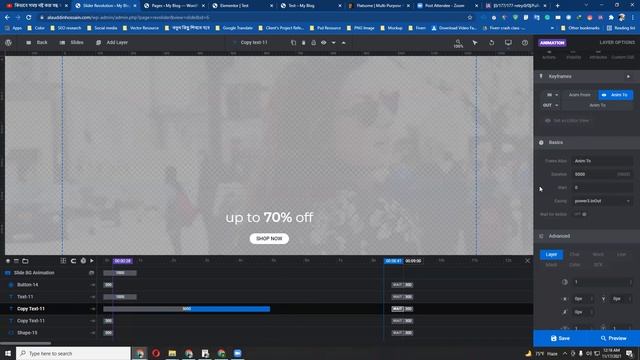Click the purple current time marker
This screenshot has width=640, height=360.
(x=122, y=261)
